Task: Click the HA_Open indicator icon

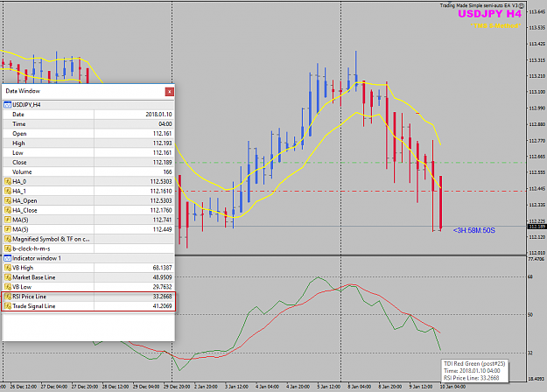Action: tap(8, 200)
